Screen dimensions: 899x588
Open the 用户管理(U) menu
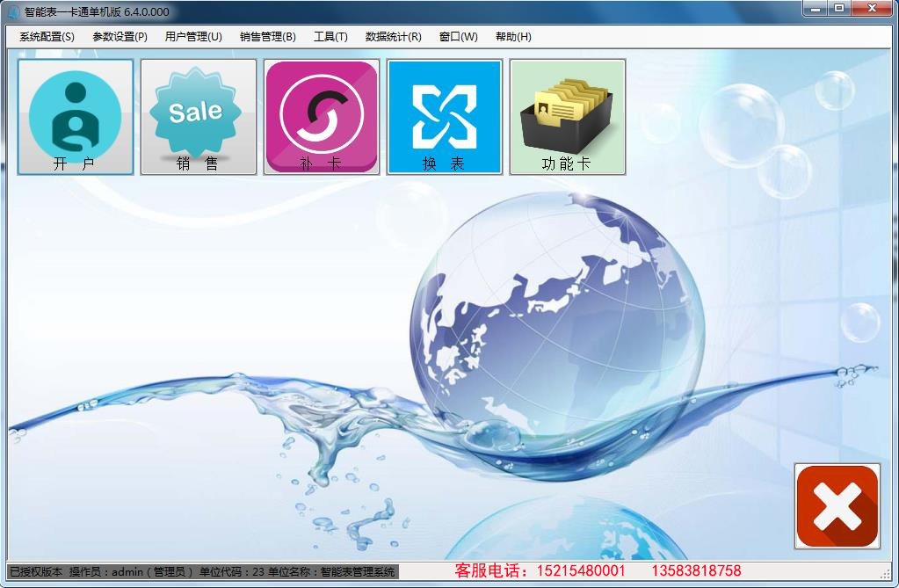193,37
